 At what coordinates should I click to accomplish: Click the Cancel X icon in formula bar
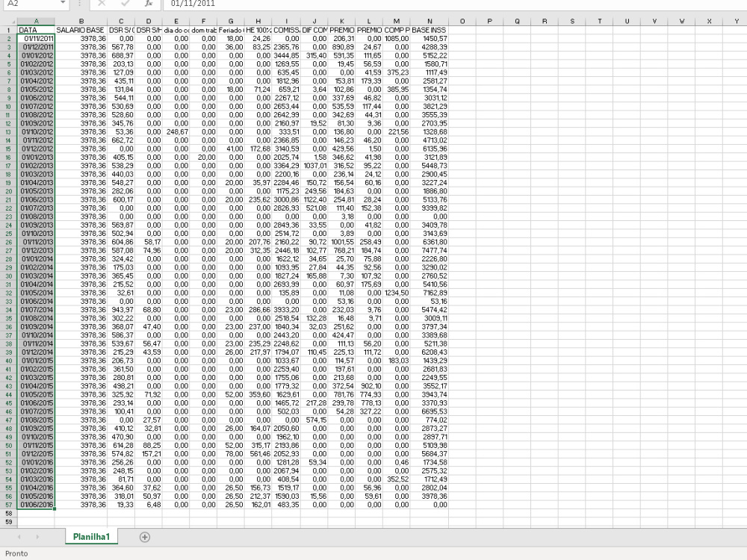102,3
